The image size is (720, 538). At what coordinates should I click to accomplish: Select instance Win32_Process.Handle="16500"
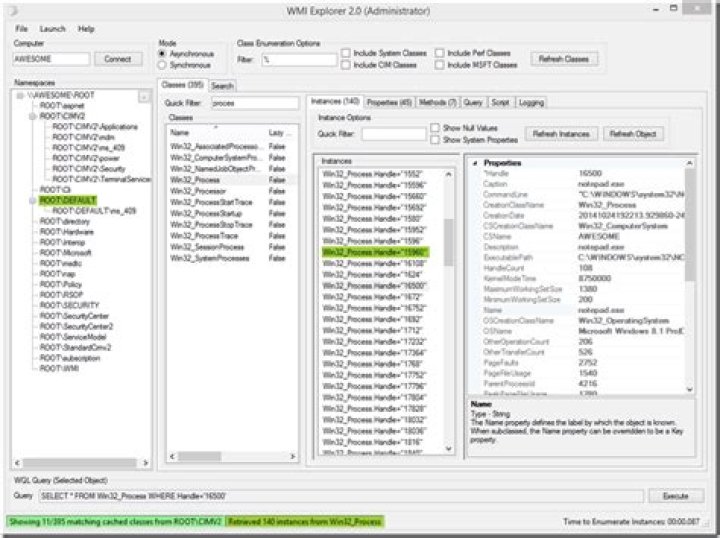pos(374,286)
